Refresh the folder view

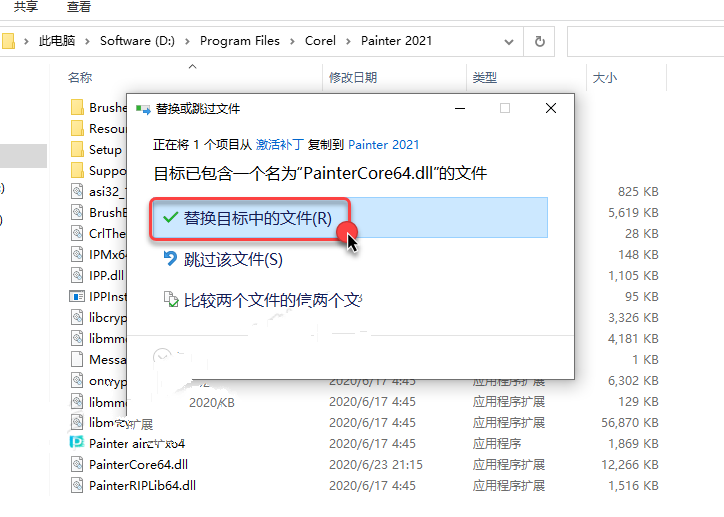(x=539, y=42)
